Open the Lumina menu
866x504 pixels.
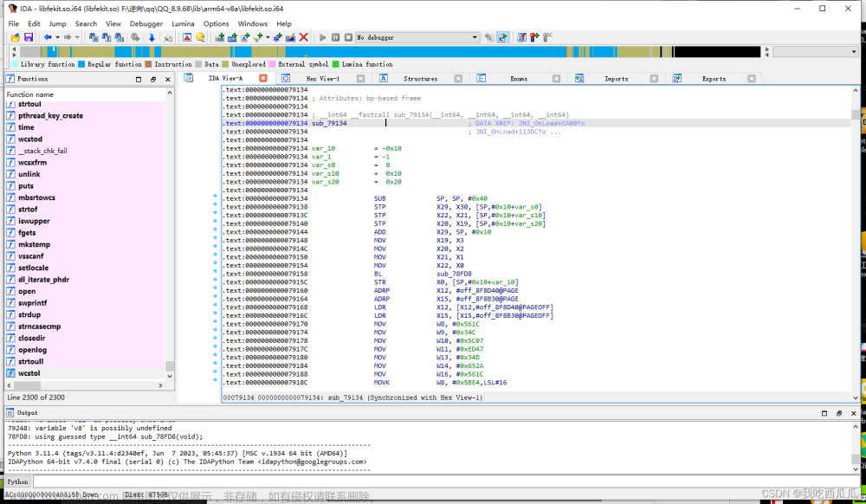tap(183, 23)
